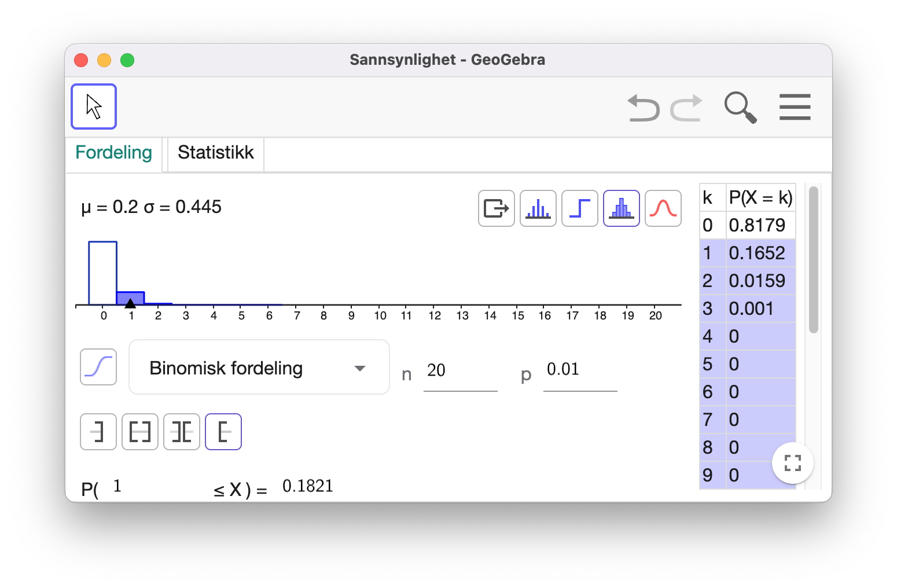Image resolution: width=897 pixels, height=588 pixels.
Task: Click the black triangle marker on the axis
Action: tap(130, 303)
